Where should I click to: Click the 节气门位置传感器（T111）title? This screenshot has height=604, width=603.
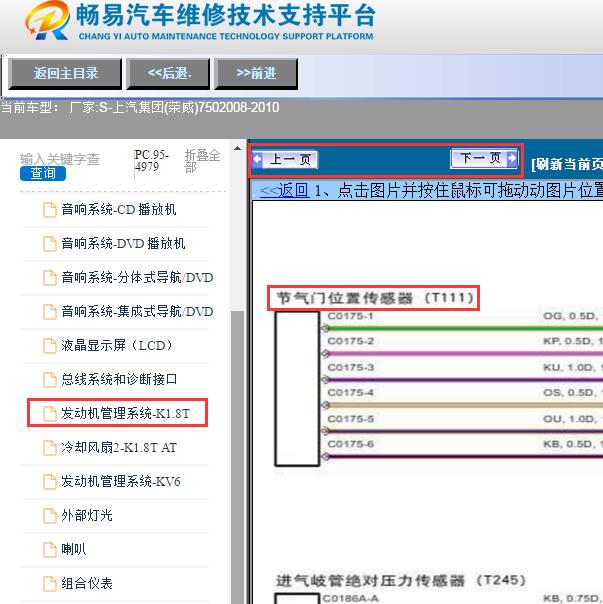[x=375, y=298]
